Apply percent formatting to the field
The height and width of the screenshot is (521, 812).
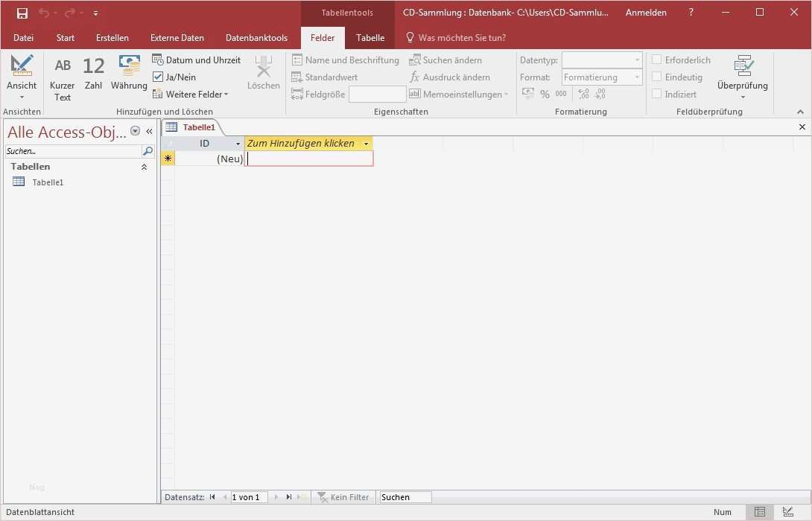[545, 93]
